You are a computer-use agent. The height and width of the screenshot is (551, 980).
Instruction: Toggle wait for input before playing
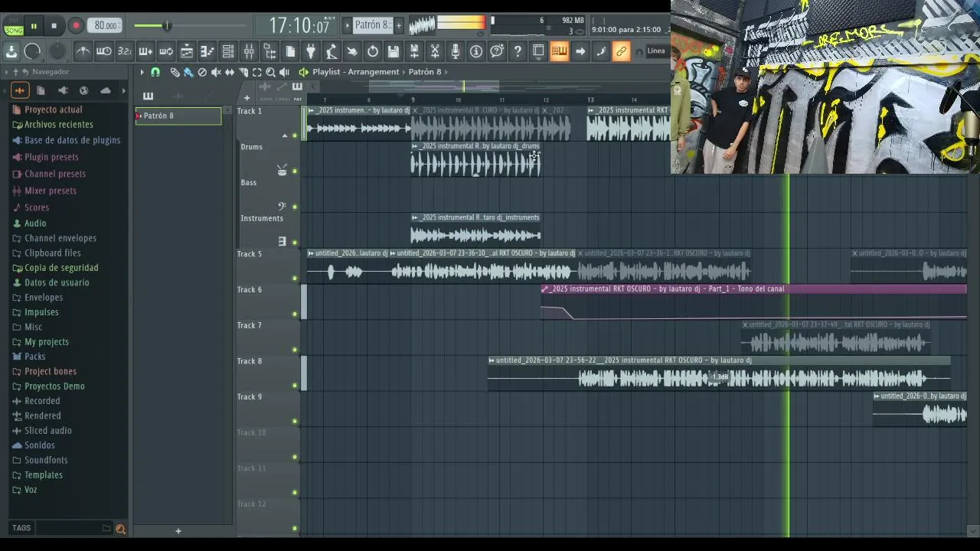pyautogui.click(x=104, y=51)
